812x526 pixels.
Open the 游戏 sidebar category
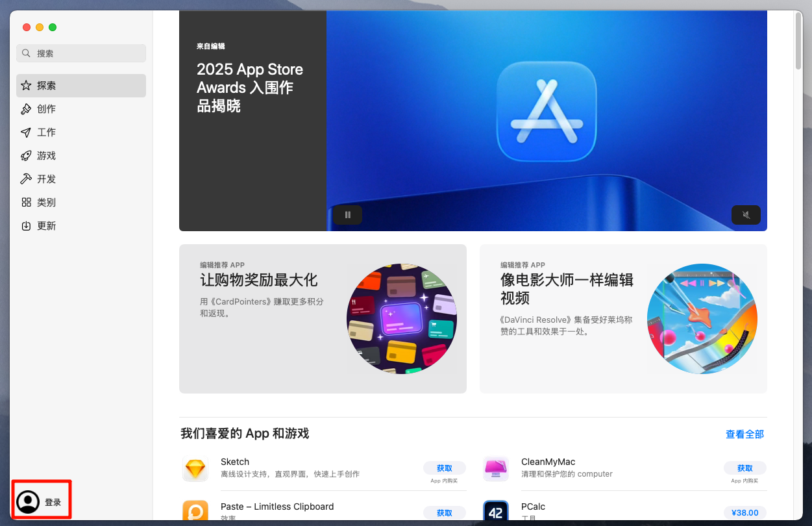point(81,156)
